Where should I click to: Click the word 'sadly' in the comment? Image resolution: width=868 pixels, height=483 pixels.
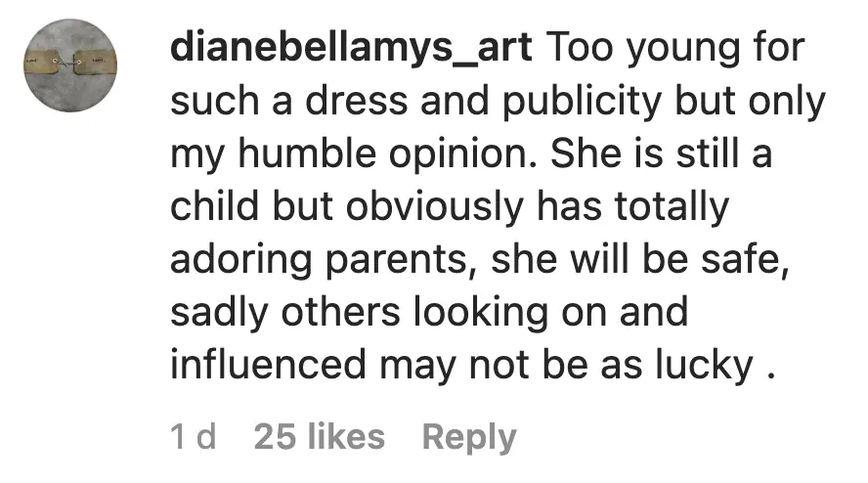point(216,312)
